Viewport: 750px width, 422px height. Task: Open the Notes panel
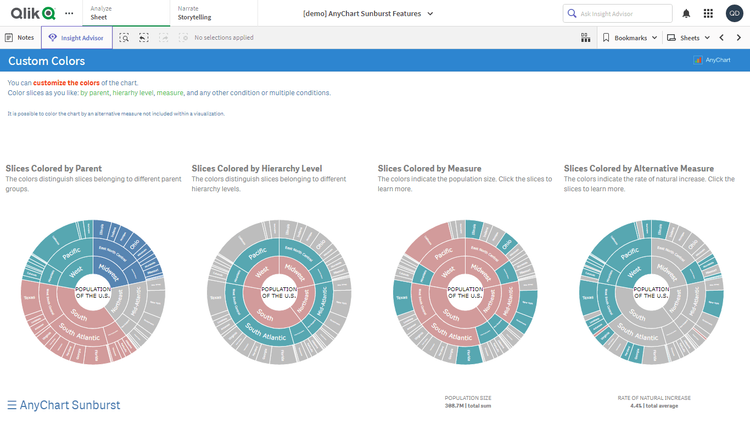point(19,37)
